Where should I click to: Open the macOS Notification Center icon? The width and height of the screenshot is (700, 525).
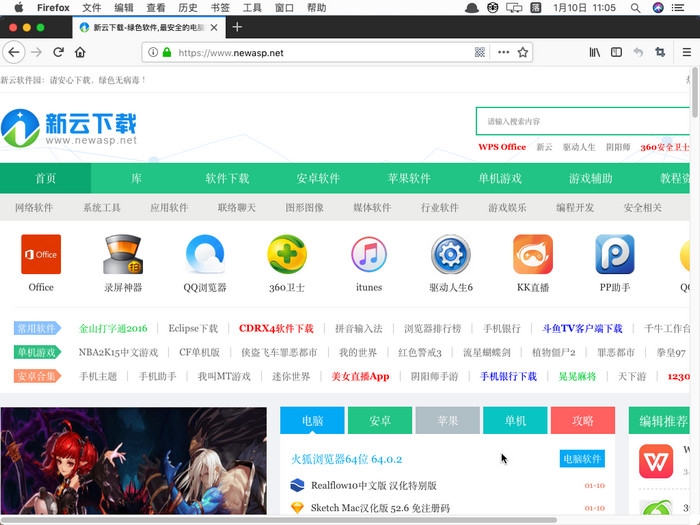coord(678,8)
